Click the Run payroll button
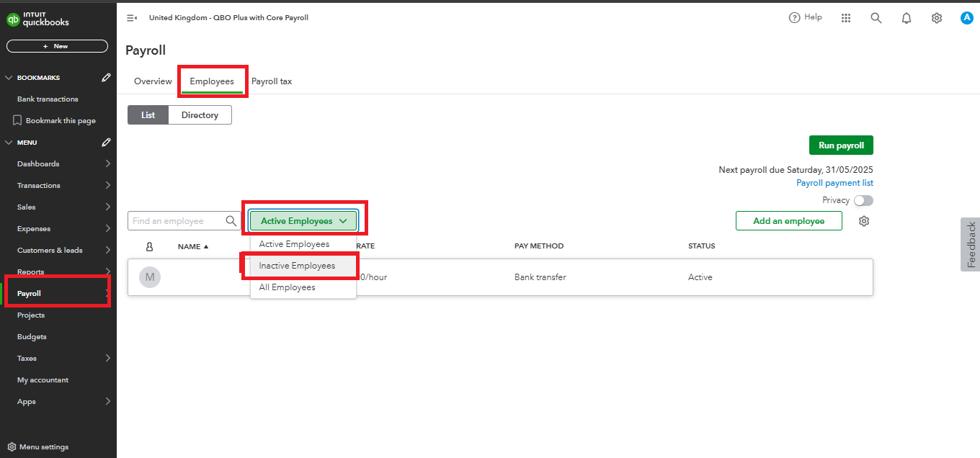Viewport: 980px width, 458px height. tap(840, 145)
